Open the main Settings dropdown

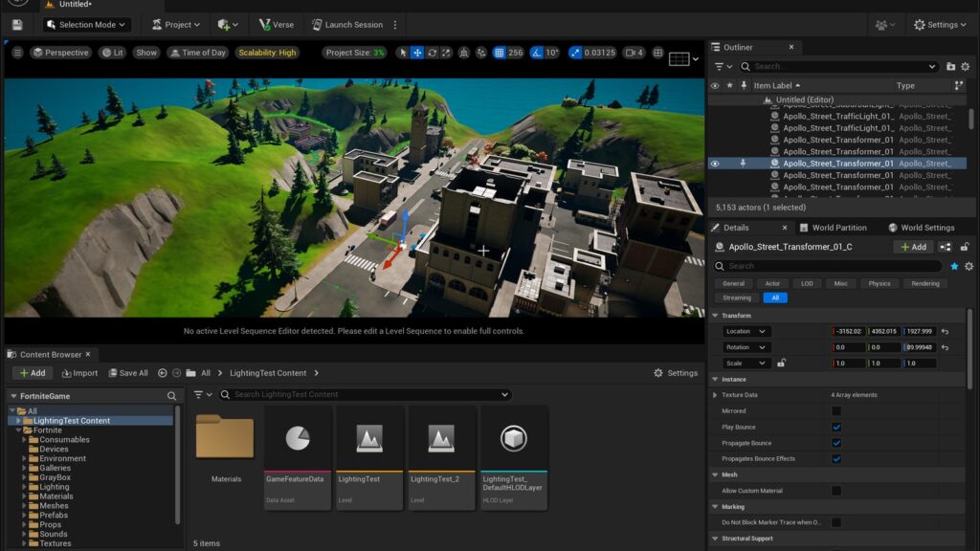tap(940, 25)
